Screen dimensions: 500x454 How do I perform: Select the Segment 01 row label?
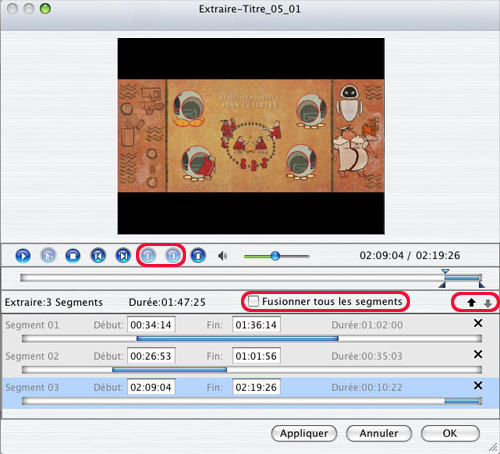tap(32, 325)
